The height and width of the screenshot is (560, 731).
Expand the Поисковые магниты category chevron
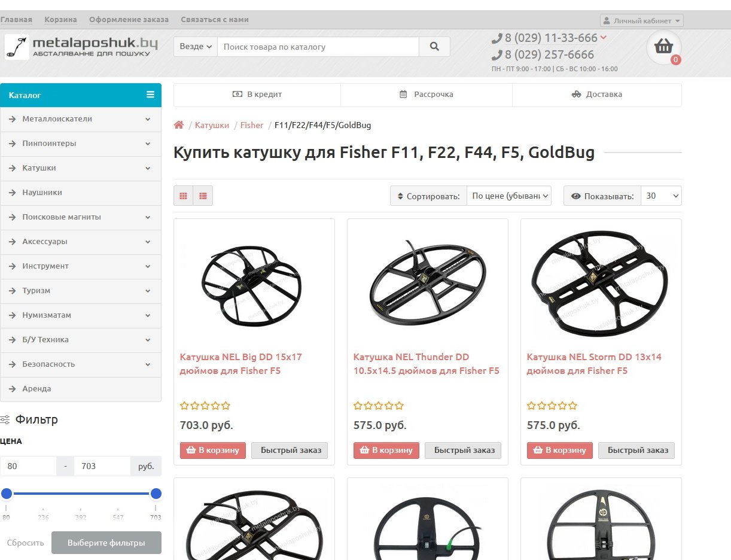tap(148, 217)
